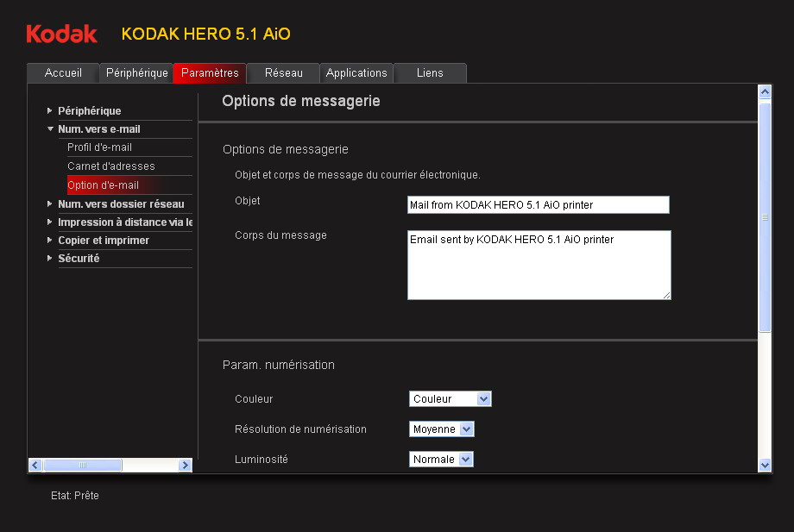Expand the Copier et imprimer section
This screenshot has width=794, height=532.
point(103,241)
